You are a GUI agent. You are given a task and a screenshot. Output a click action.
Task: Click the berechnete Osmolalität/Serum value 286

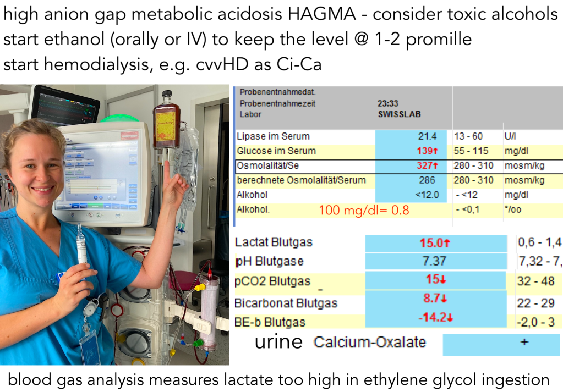pyautogui.click(x=427, y=180)
